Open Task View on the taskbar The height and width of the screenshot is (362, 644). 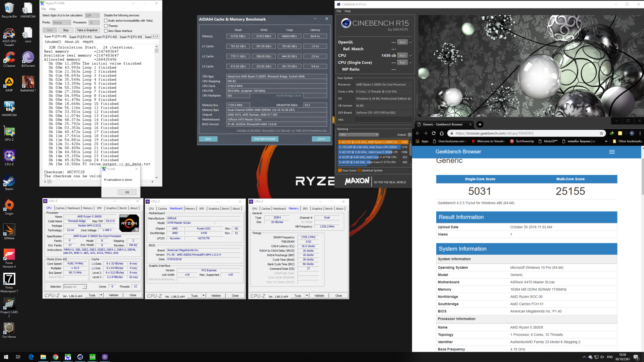[18, 357]
